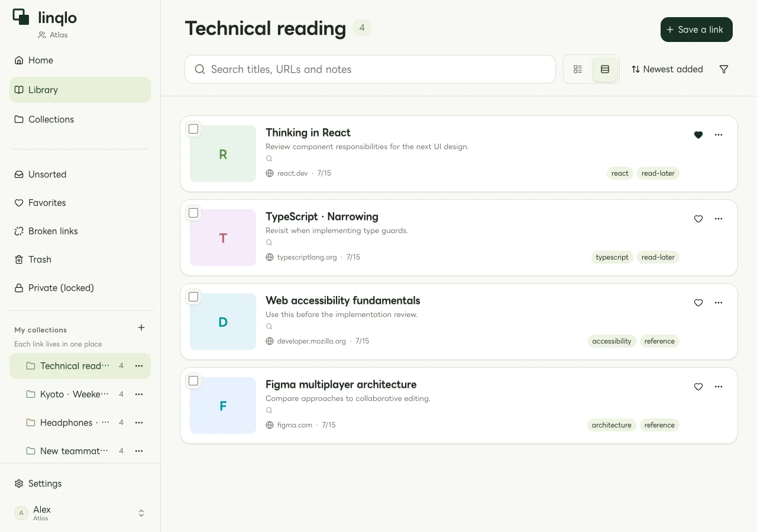Click the typescript tag
This screenshot has width=757, height=532.
point(612,257)
